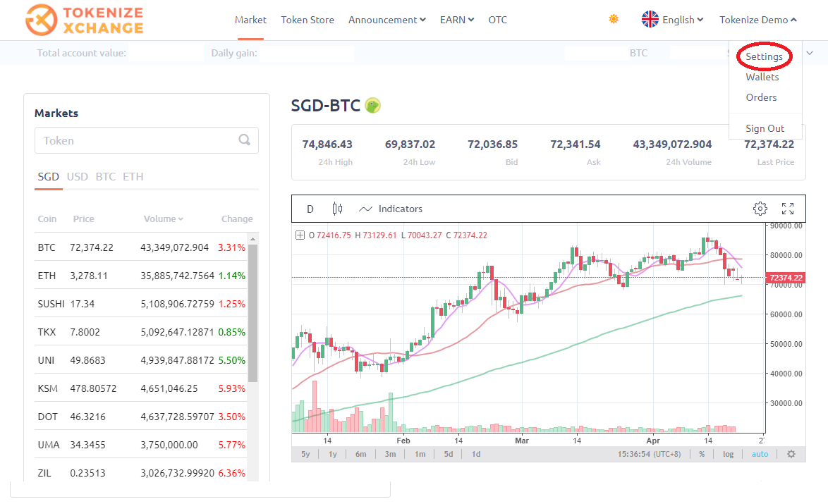
Task: Toggle the sun light-mode theme icon
Action: [614, 19]
